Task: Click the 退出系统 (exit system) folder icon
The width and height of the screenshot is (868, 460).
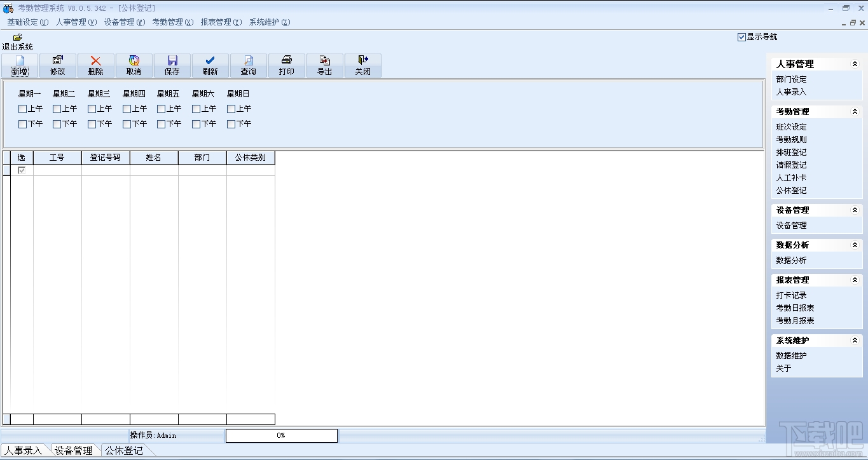Action: coord(18,37)
